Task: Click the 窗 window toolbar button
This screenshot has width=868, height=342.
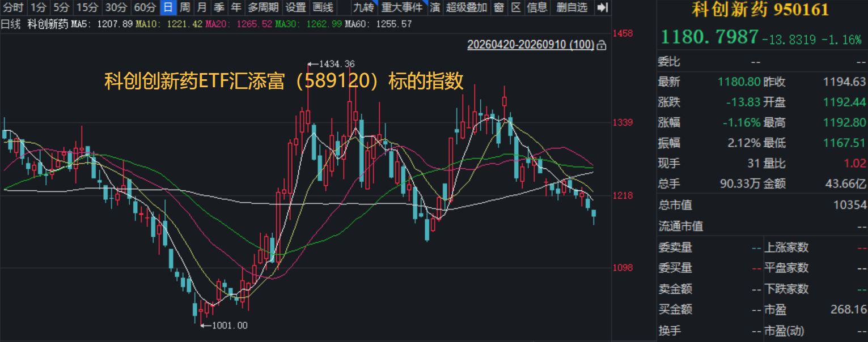Action: point(499,8)
